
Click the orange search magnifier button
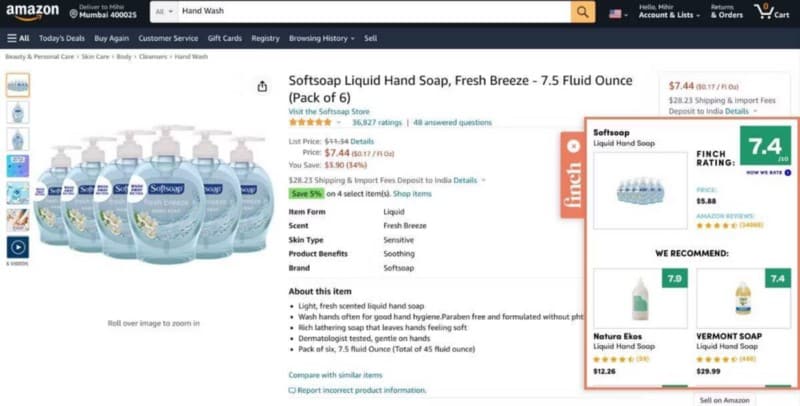[x=583, y=12]
